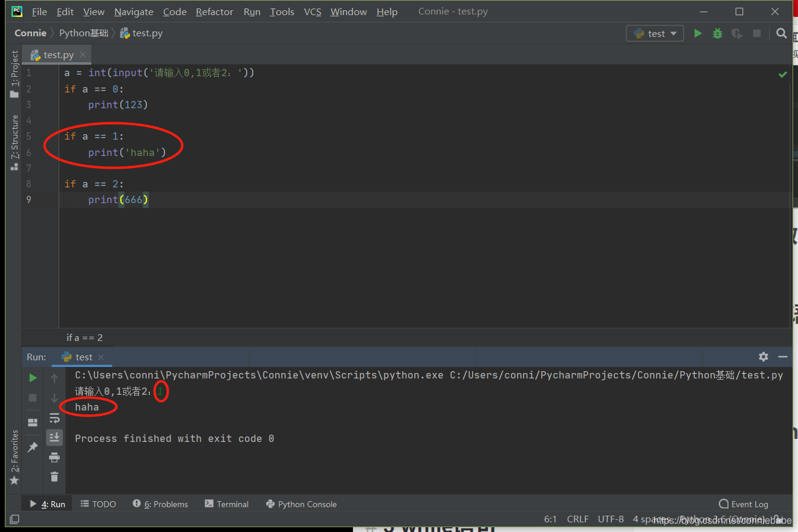Image resolution: width=798 pixels, height=532 pixels.
Task: Open the Event Log
Action: point(744,504)
